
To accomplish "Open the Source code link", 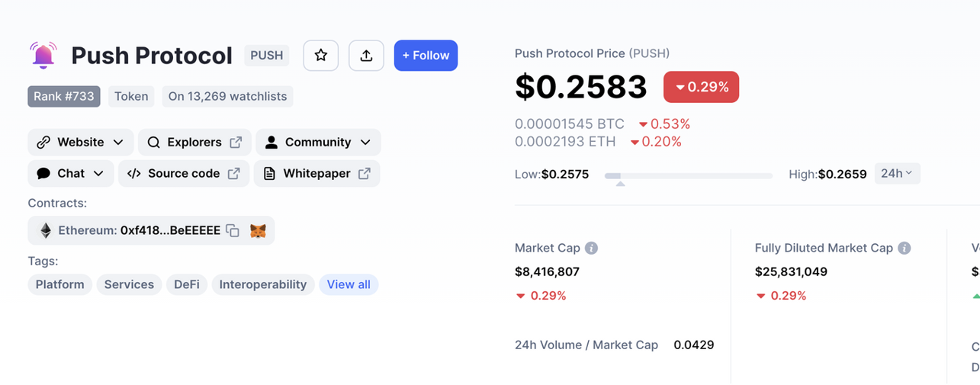I will coord(184,174).
